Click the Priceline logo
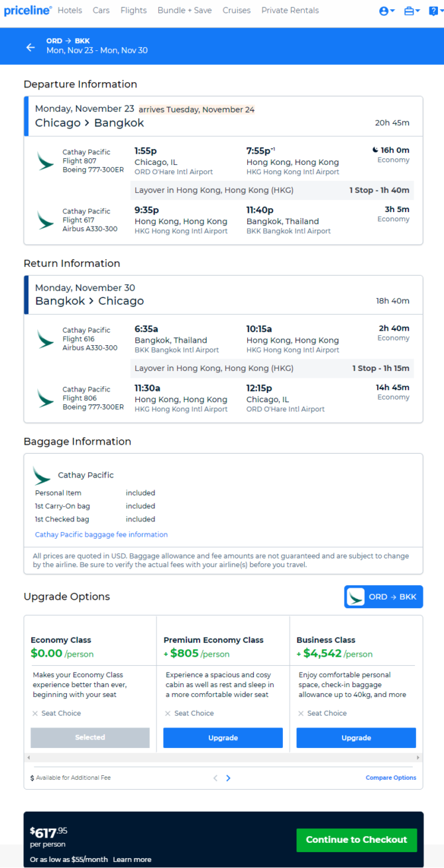 [28, 11]
